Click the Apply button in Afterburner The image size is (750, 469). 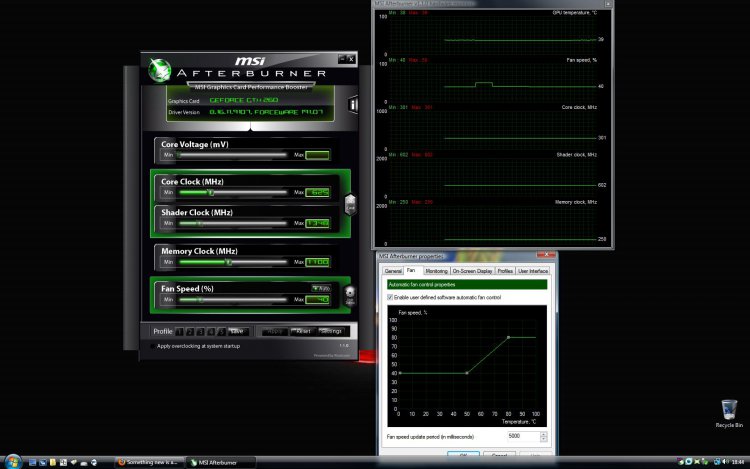point(275,331)
